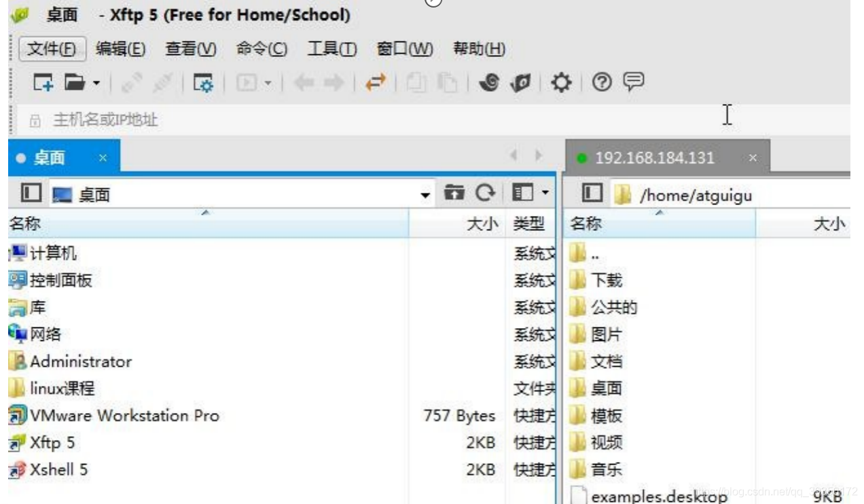
Task: Open the 文件(F) menu
Action: tap(52, 49)
